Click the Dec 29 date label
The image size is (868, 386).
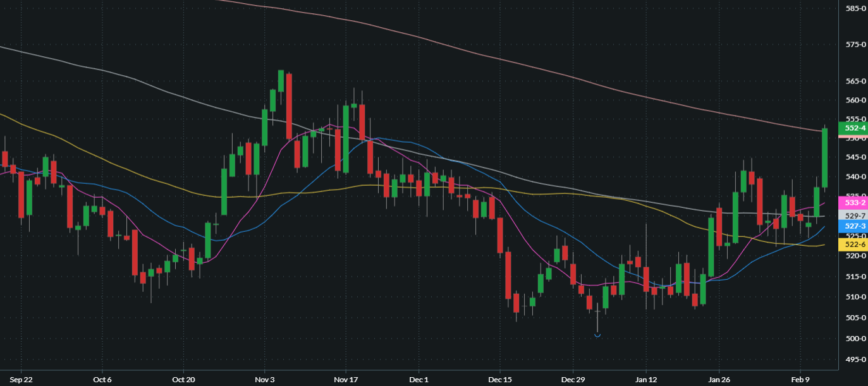[573, 380]
